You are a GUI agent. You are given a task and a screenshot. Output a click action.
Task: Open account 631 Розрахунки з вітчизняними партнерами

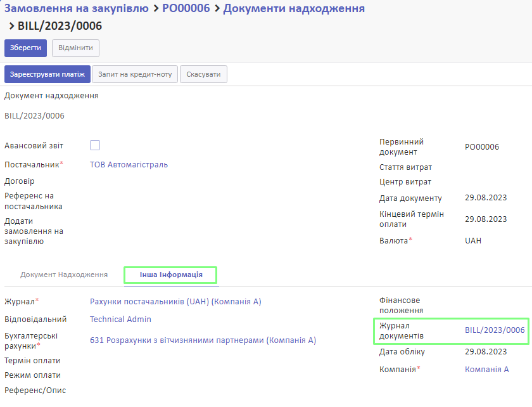click(x=203, y=340)
